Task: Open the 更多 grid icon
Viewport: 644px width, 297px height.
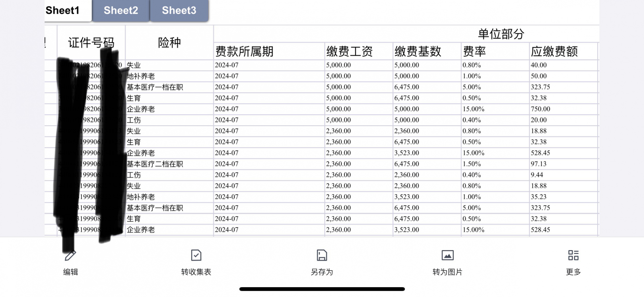Action: (x=573, y=255)
